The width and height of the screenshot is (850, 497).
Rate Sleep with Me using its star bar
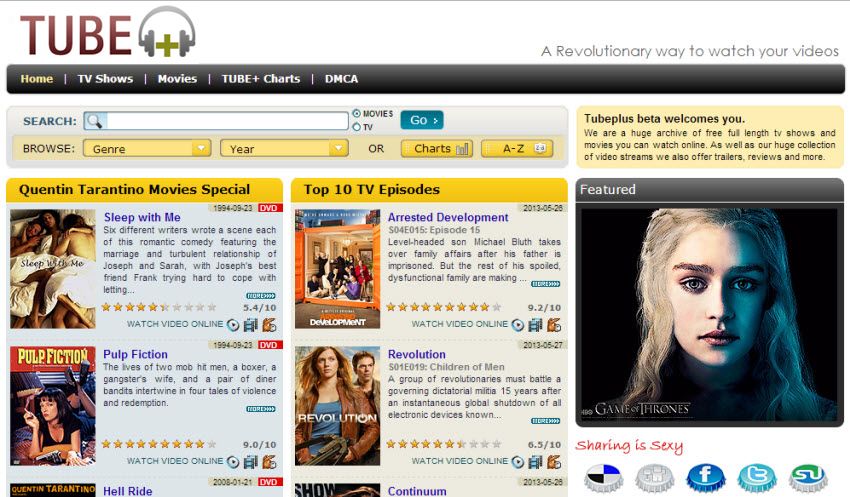click(x=159, y=307)
